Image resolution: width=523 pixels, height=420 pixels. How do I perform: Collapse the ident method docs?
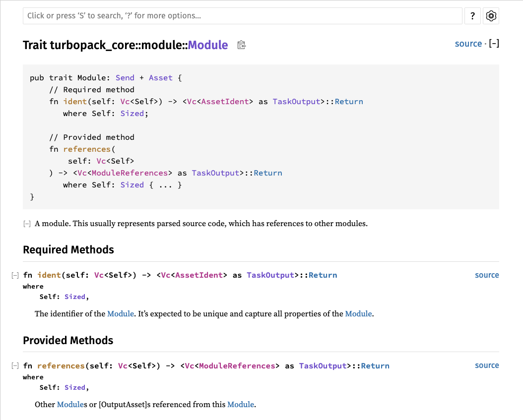[x=15, y=275]
